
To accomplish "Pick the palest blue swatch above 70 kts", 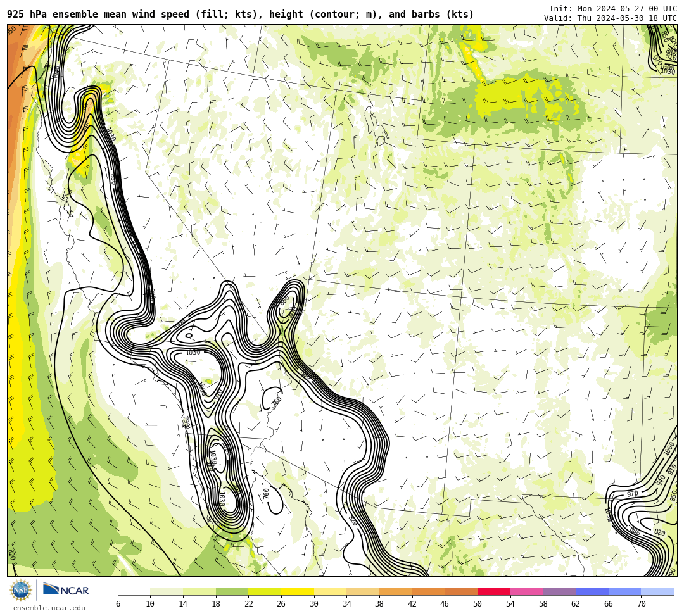I will 657,591.
